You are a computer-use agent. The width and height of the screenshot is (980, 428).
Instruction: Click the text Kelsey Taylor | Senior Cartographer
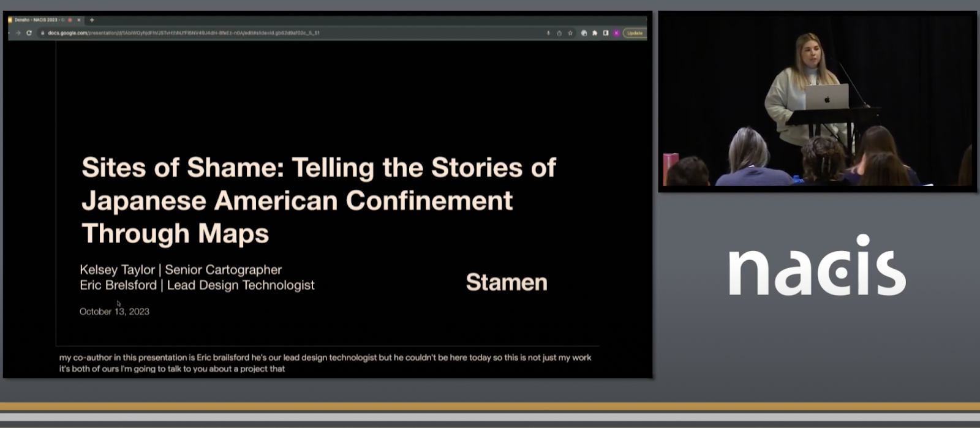click(x=181, y=269)
